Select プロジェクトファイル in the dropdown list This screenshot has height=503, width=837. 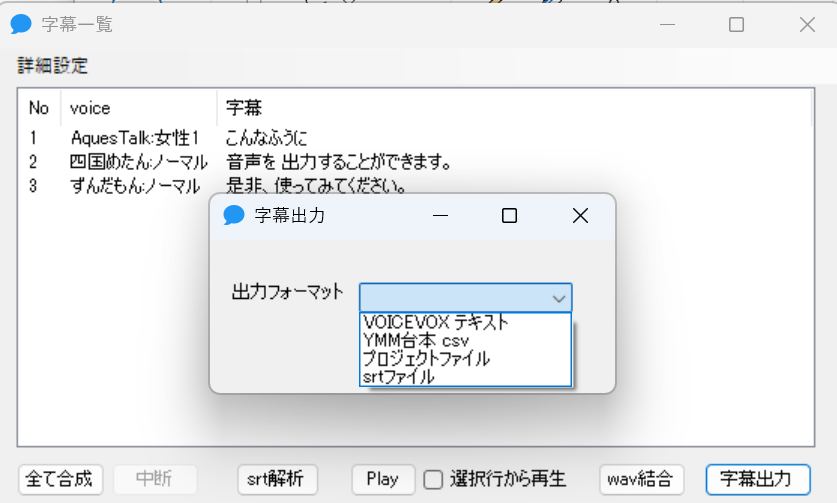(x=465, y=359)
